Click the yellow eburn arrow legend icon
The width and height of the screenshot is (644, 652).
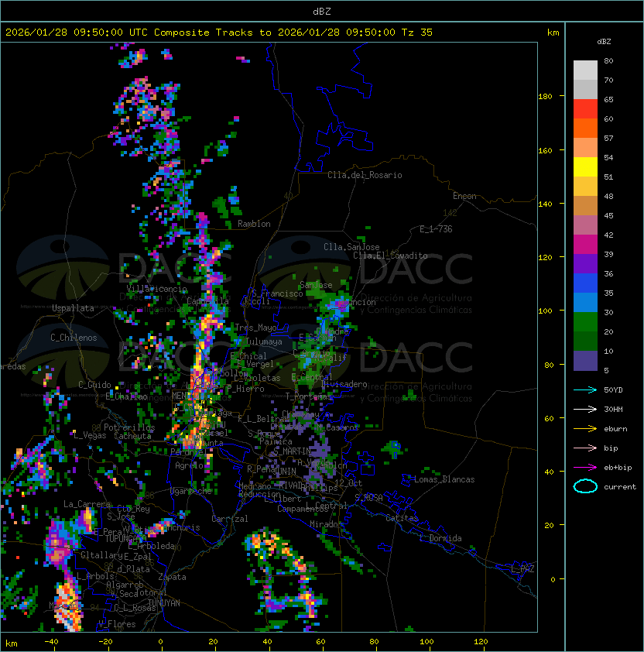coord(585,429)
